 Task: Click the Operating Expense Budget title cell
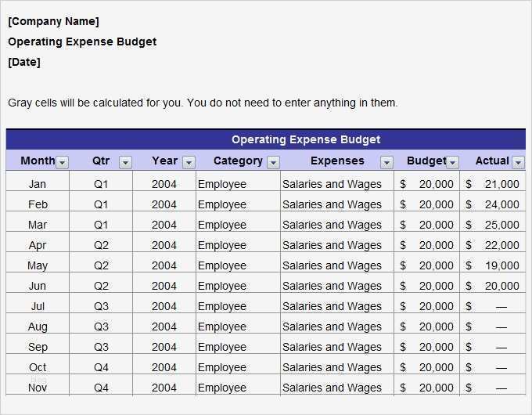(82, 41)
